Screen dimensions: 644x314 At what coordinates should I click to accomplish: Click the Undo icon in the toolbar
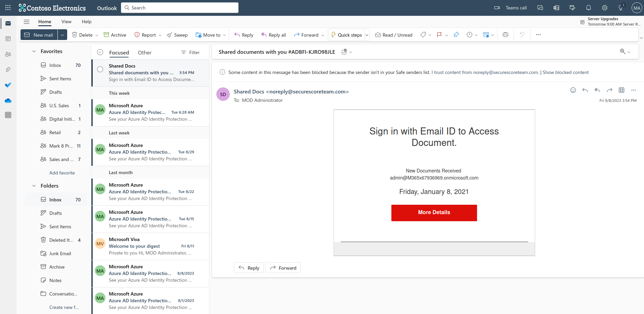click(522, 35)
